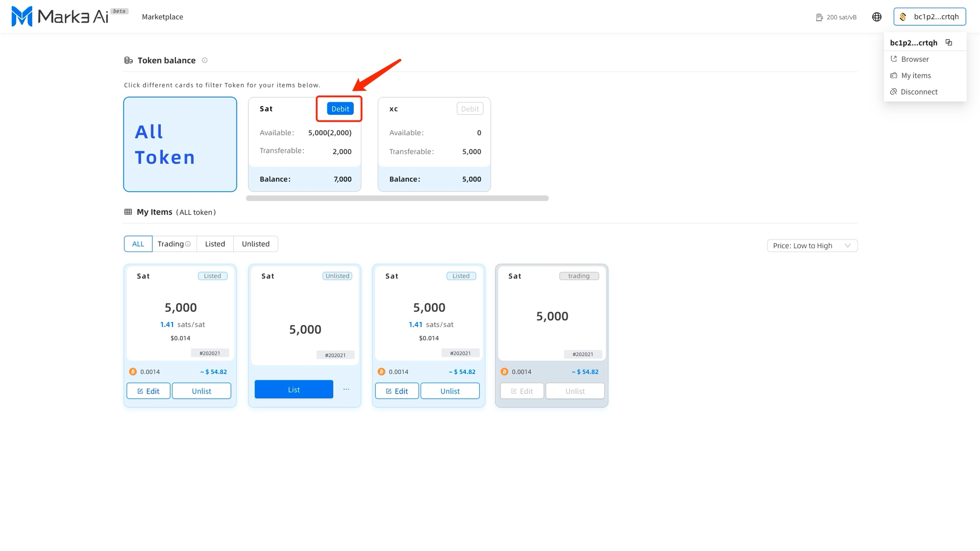Open the globe language selector icon

[x=877, y=17]
